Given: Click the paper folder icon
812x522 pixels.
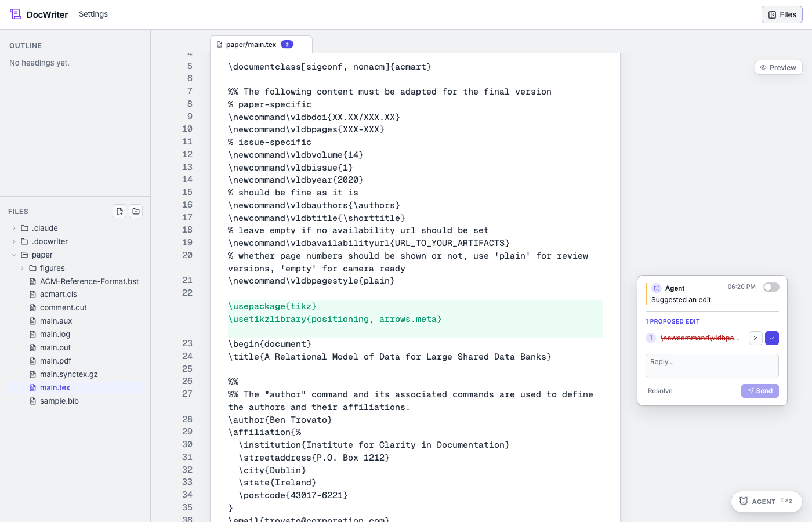Looking at the screenshot, I should (25, 255).
